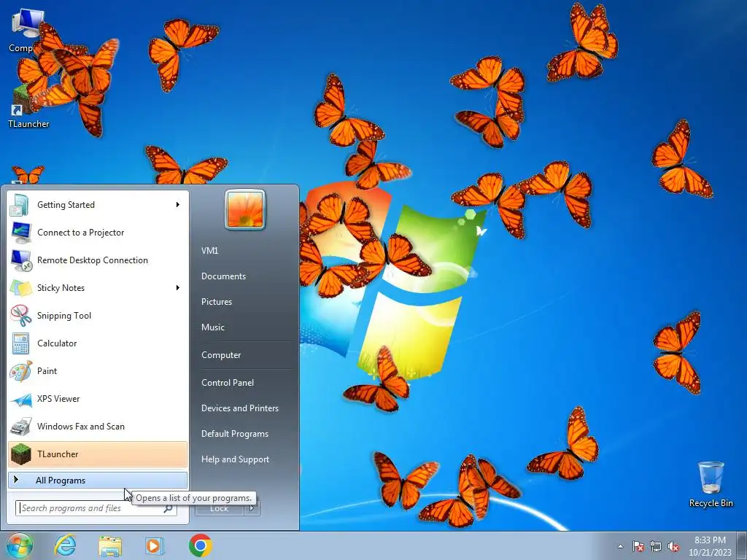Click the Action Center flag tray icon
Viewport: 747px width, 560px height.
(638, 546)
